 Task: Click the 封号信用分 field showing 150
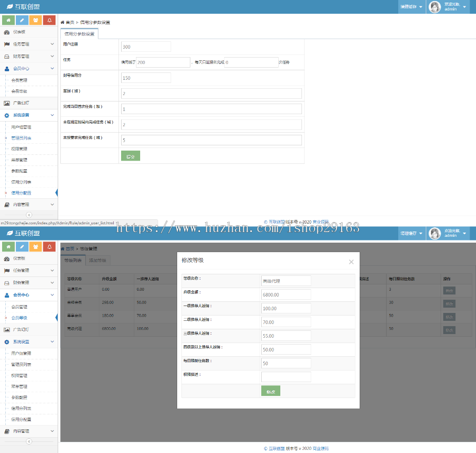point(146,78)
